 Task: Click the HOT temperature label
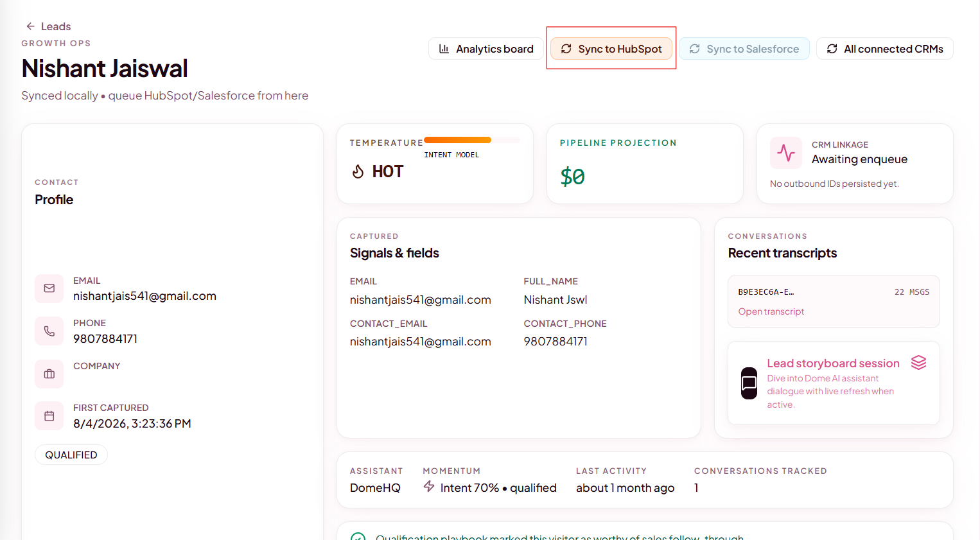(x=388, y=171)
